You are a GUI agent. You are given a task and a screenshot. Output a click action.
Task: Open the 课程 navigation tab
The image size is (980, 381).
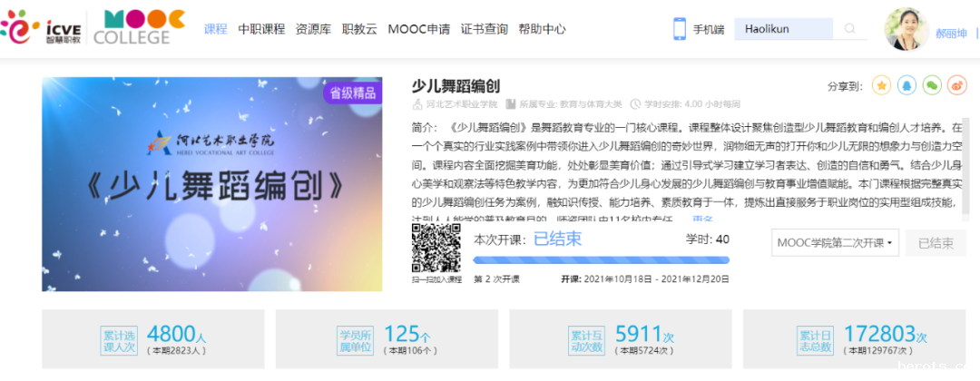click(x=216, y=29)
